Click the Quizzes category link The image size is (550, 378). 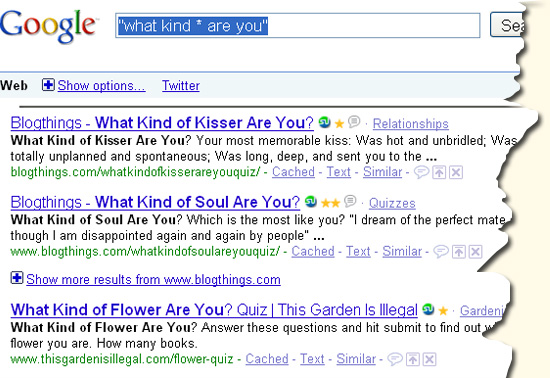[x=392, y=203]
